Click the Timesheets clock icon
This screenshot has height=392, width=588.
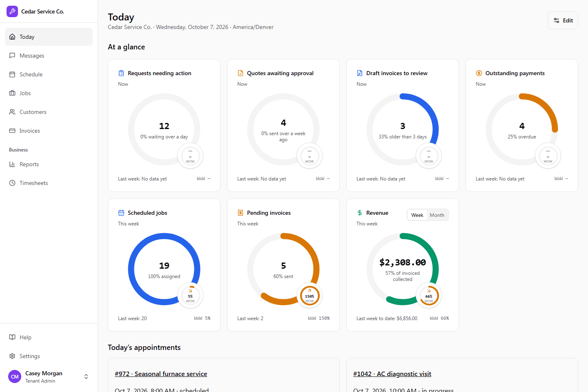[x=12, y=183]
